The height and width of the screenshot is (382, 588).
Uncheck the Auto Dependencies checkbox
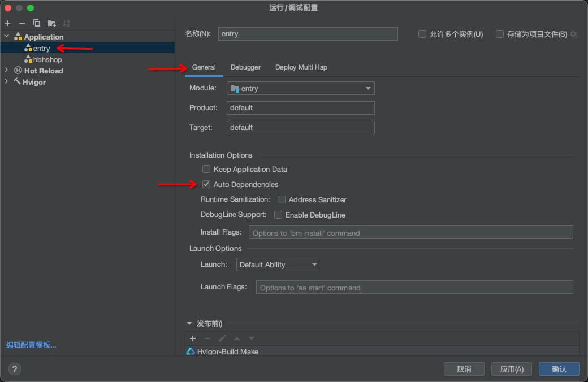(206, 184)
